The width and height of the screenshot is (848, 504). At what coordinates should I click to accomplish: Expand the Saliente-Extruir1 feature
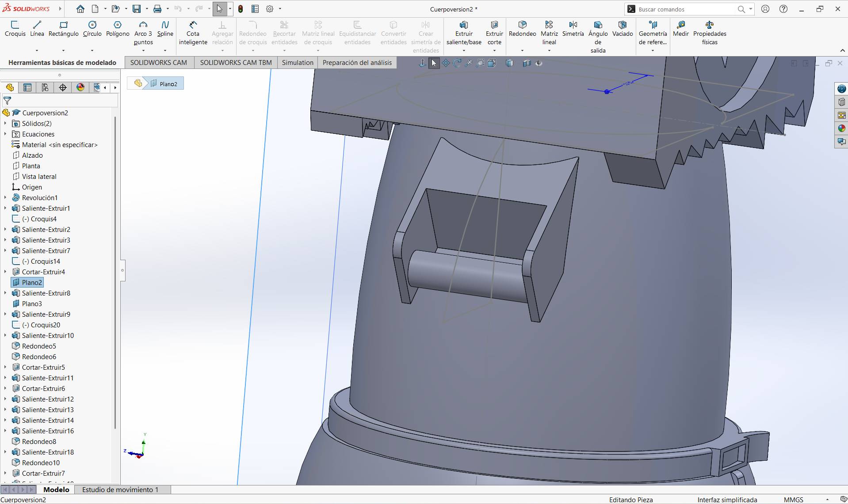click(5, 208)
